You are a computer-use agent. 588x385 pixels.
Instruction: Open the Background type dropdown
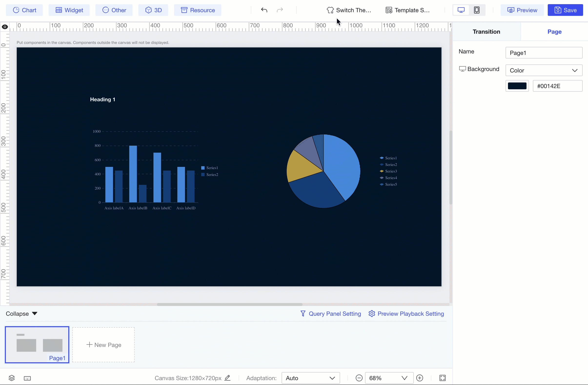click(x=544, y=71)
